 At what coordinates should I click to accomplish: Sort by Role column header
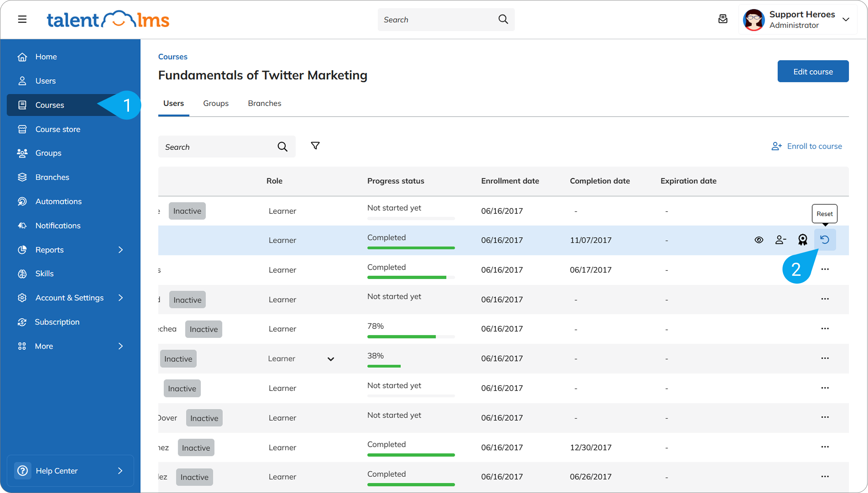(x=275, y=181)
